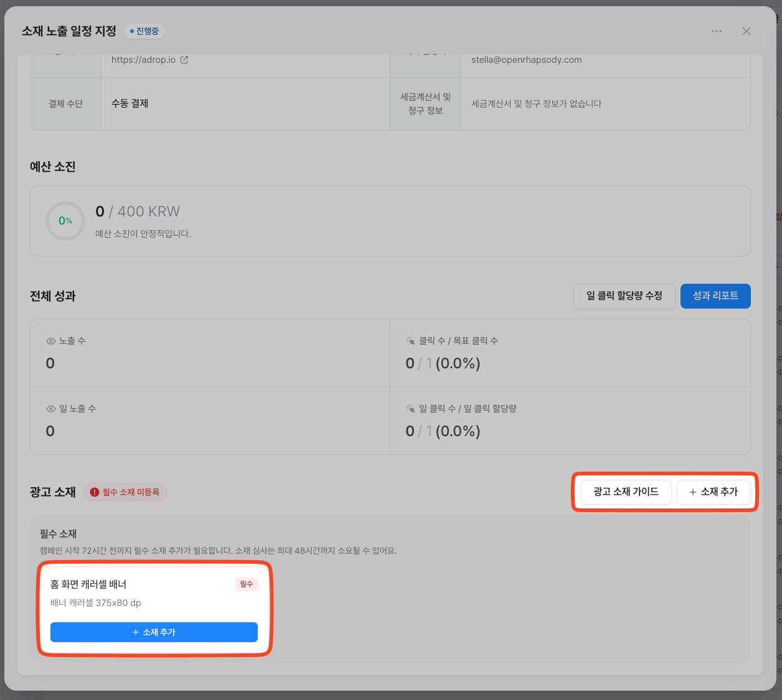
Task: Select the 홈 화면 캐러셀 배너 card title
Action: point(88,584)
